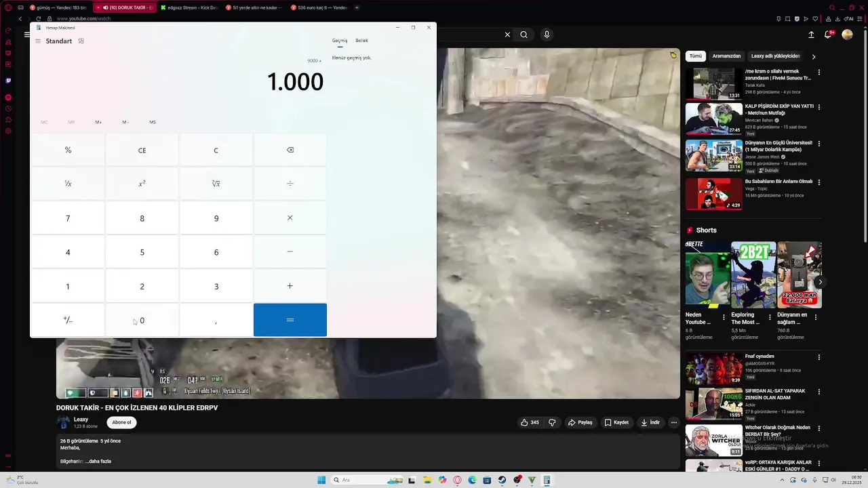The image size is (868, 488).
Task: Select the Leaxy adlı yükleyiciden chip
Action: 776,56
